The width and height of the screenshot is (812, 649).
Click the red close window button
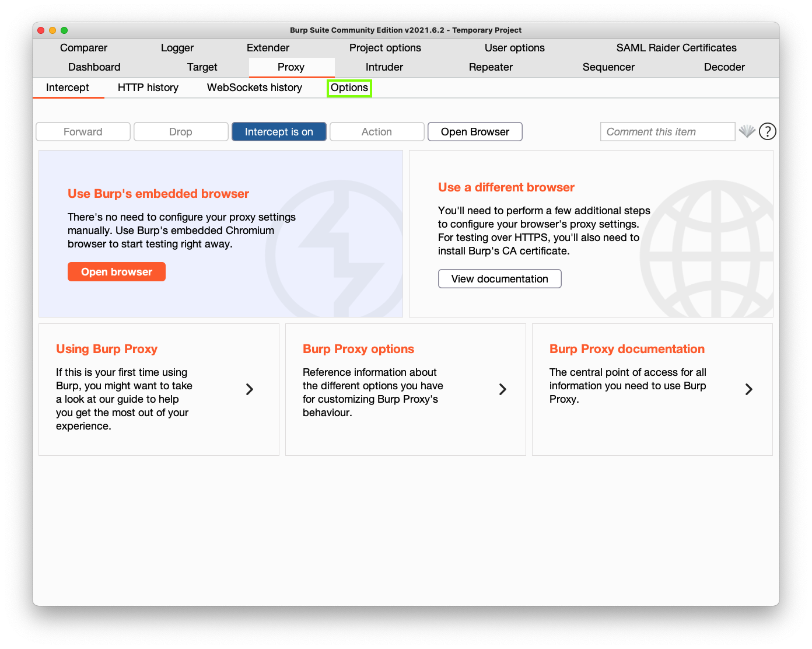[41, 30]
